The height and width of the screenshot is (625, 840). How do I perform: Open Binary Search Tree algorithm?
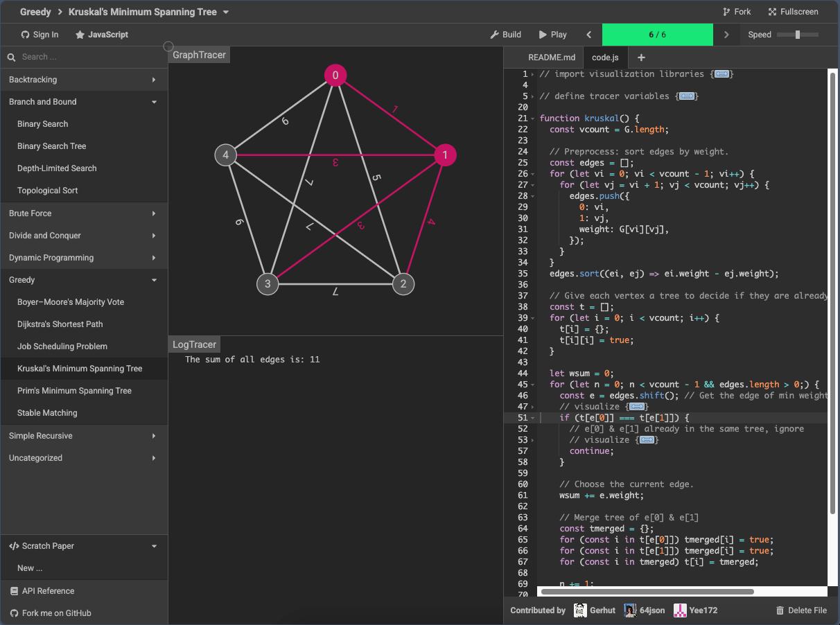pyautogui.click(x=84, y=146)
